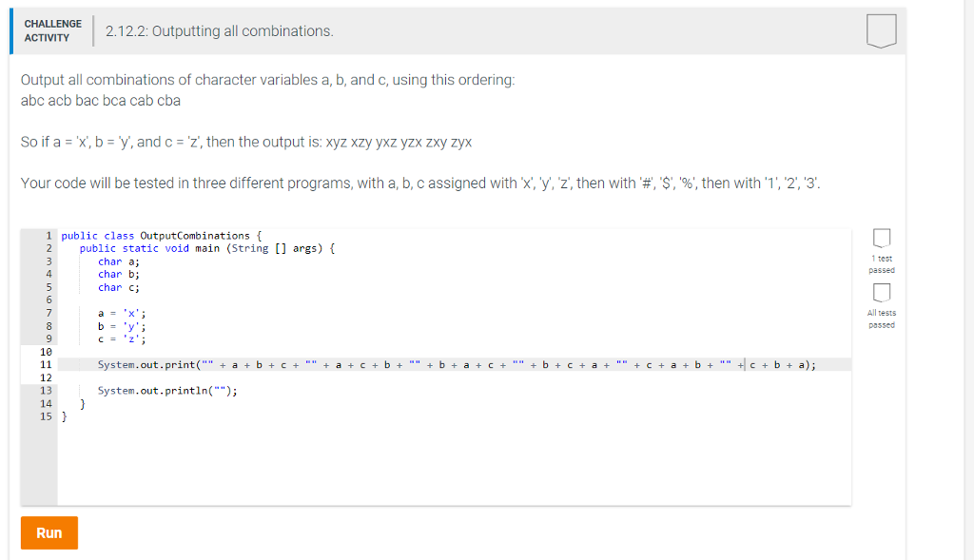The image size is (974, 560).
Task: Click the closing brace on line 15
Action: [64, 416]
